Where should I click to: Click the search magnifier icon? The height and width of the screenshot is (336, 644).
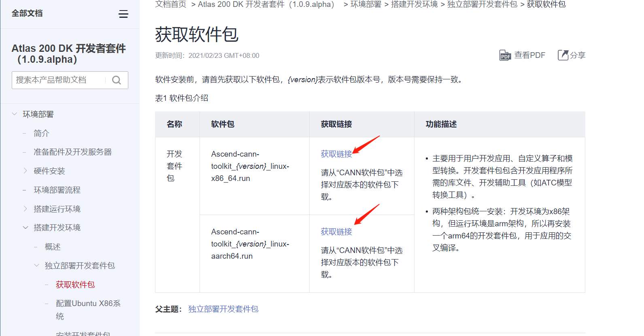pyautogui.click(x=117, y=80)
